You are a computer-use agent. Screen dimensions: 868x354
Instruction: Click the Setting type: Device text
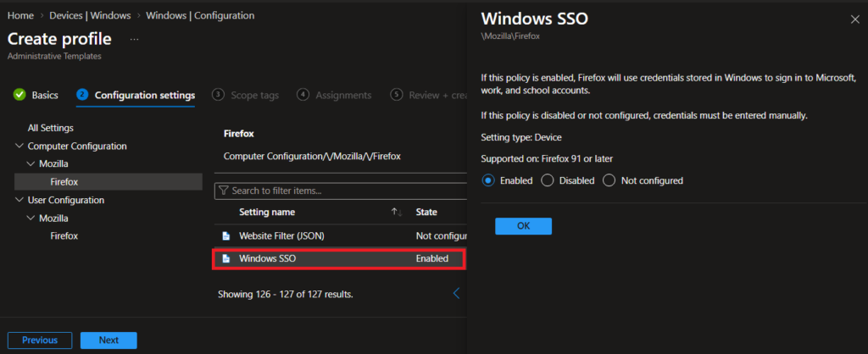521,137
